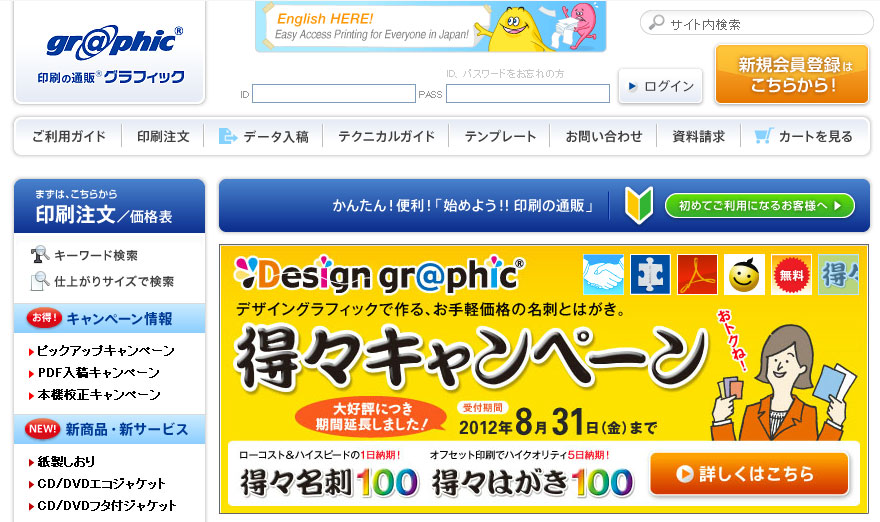Image resolution: width=880 pixels, height=522 pixels.
Task: Select キーワード検索 in sidebar
Action: [95, 255]
